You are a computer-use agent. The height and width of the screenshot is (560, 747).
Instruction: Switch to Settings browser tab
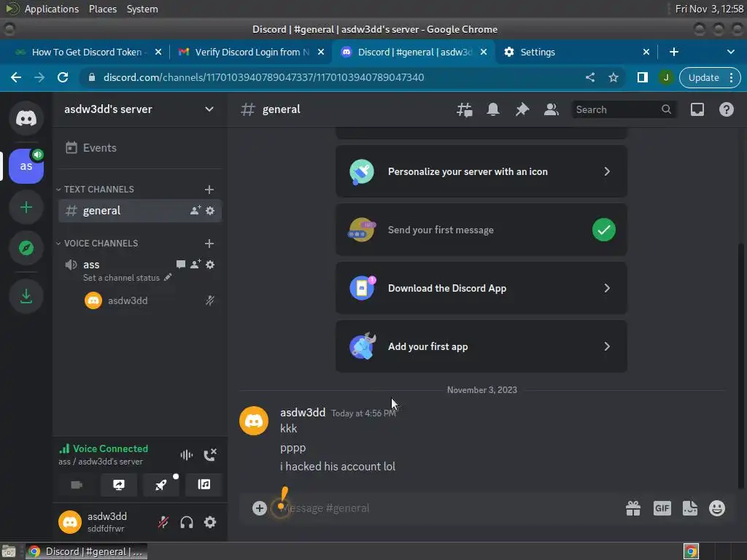coord(577,52)
